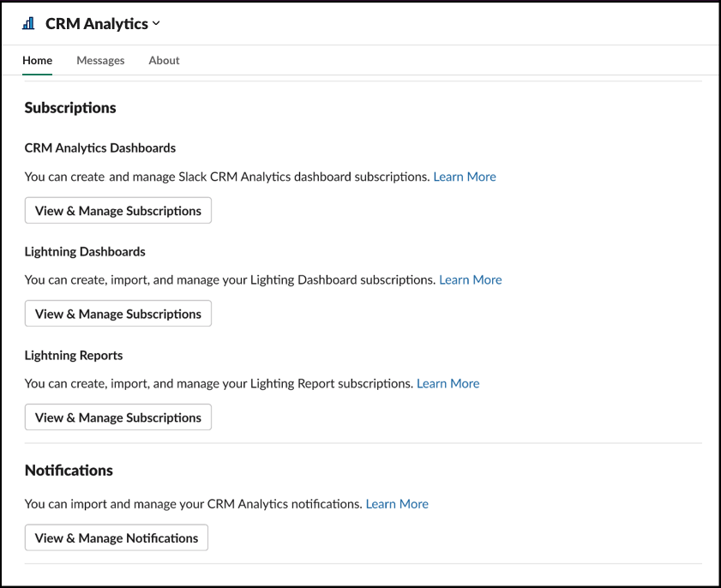The width and height of the screenshot is (721, 588).
Task: Open the Notifications Learn More link
Action: click(x=397, y=504)
